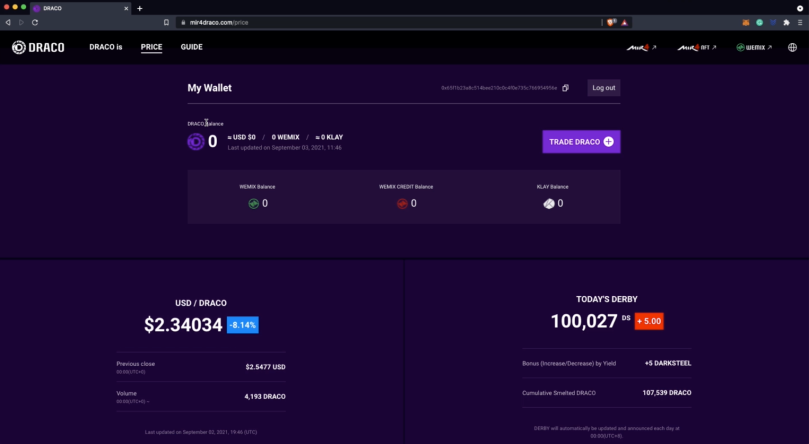This screenshot has width=809, height=444.
Task: Open the GUIDE page
Action: pyautogui.click(x=191, y=47)
